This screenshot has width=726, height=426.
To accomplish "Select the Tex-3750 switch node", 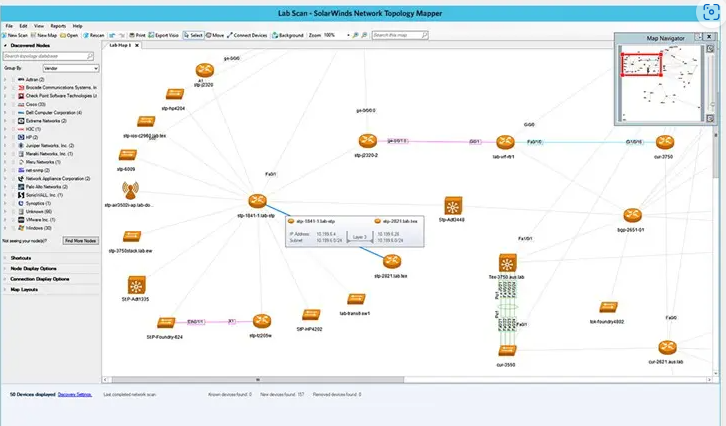I will [x=507, y=263].
